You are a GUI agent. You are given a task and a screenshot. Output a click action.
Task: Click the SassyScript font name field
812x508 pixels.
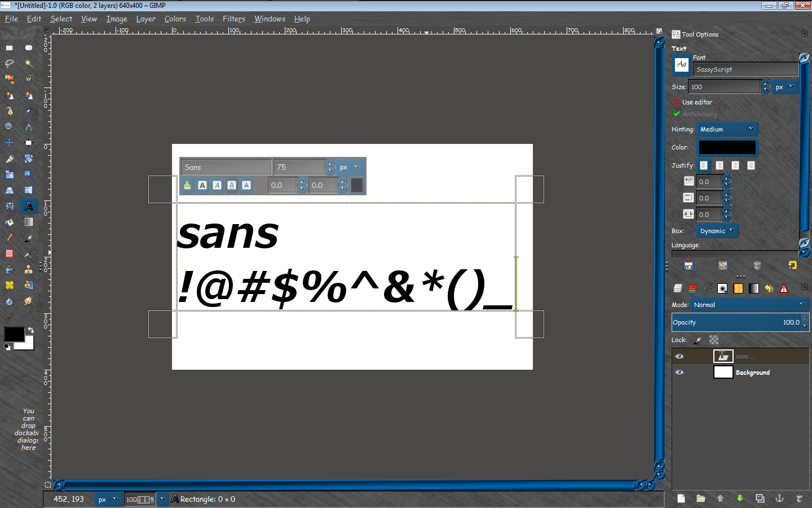pyautogui.click(x=746, y=69)
